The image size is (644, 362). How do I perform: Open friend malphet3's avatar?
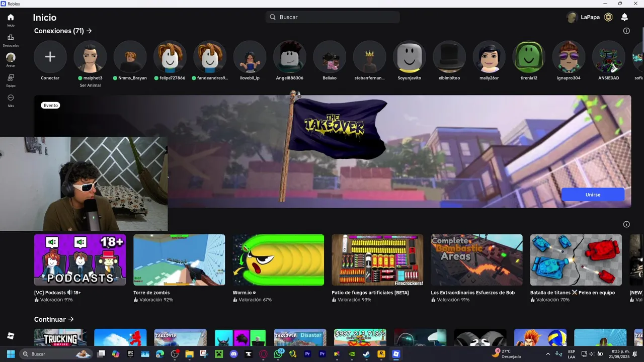90,57
